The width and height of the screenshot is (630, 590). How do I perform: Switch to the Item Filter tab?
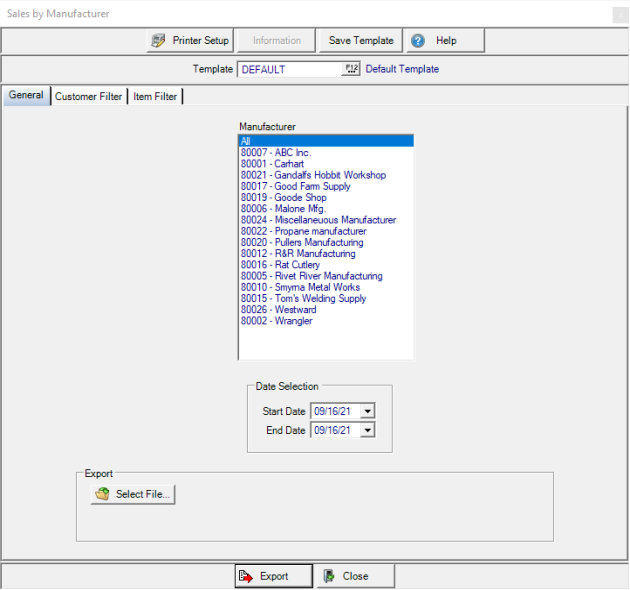[156, 97]
